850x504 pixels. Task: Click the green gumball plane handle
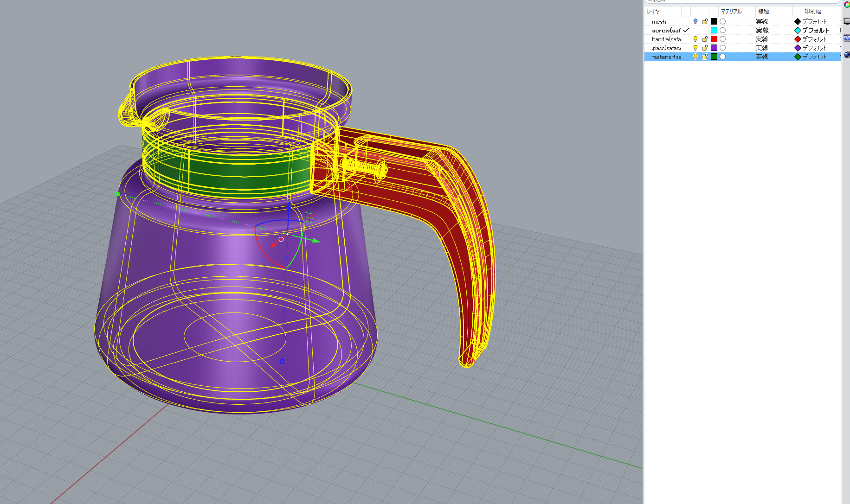[310, 217]
